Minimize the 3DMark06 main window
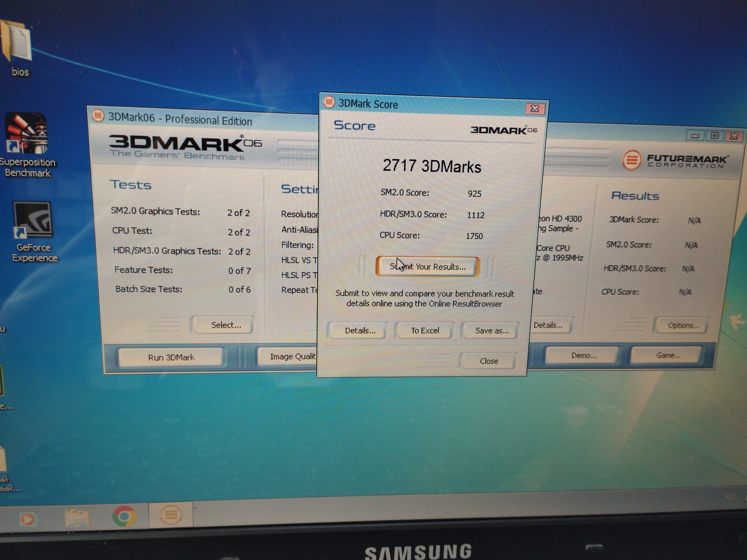Viewport: 747px width, 560px height. click(x=695, y=136)
